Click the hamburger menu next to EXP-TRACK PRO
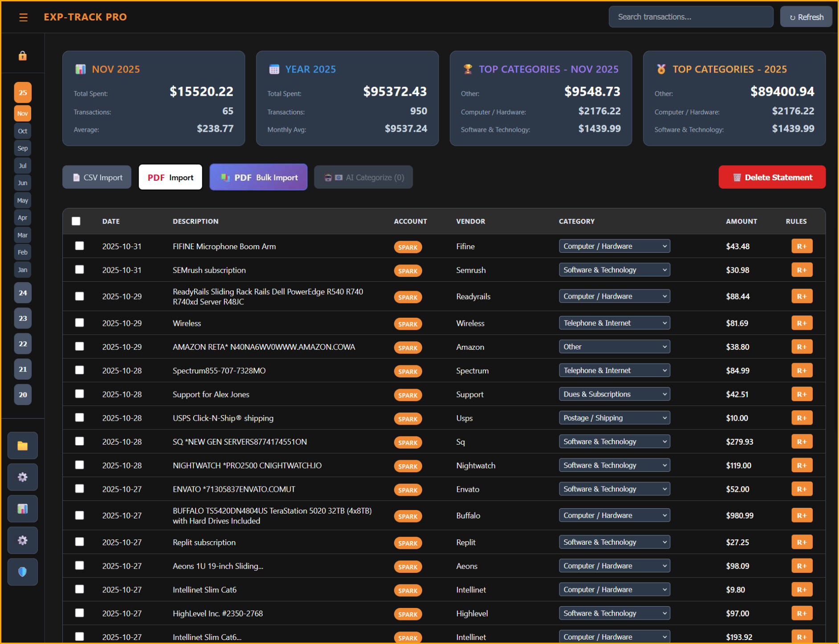This screenshot has width=839, height=644. pos(23,17)
